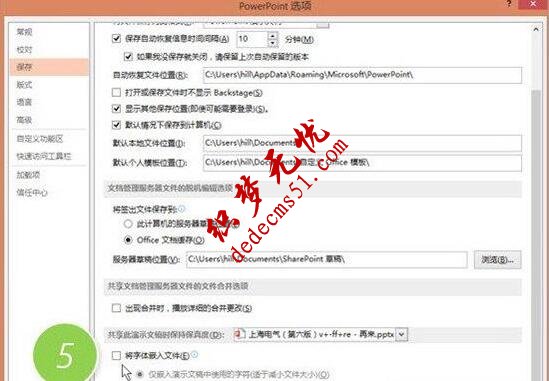Uncheck 显示其他保存位置 option
Image resolution: width=549 pixels, height=381 pixels.
pos(116,109)
